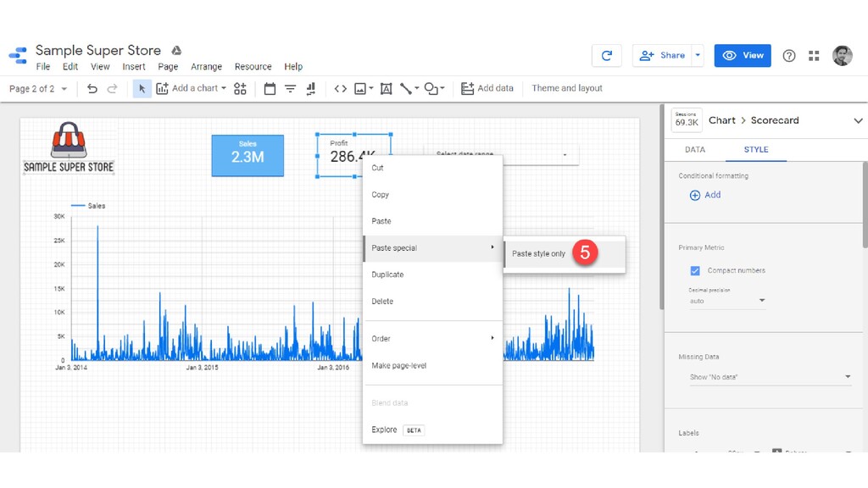Viewport: 868px width, 488px height.
Task: Select the shape tool
Action: [431, 88]
